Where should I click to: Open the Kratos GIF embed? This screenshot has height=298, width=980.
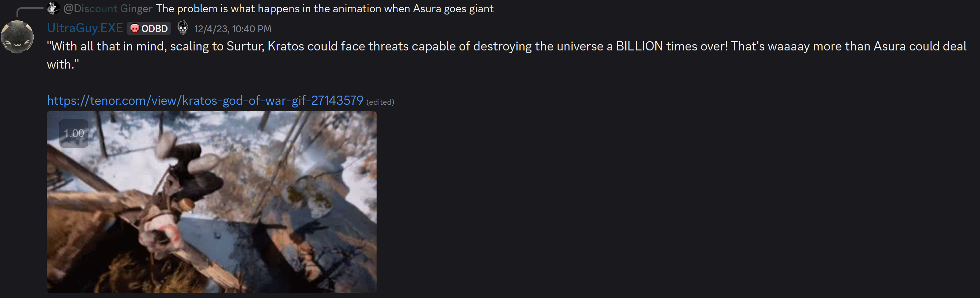coord(211,202)
